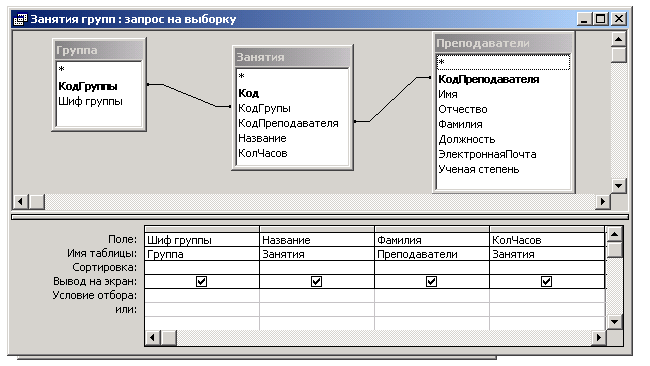Click the grid horizontal scrollbar thumb
Image resolution: width=650 pixels, height=366 pixels.
point(169,338)
